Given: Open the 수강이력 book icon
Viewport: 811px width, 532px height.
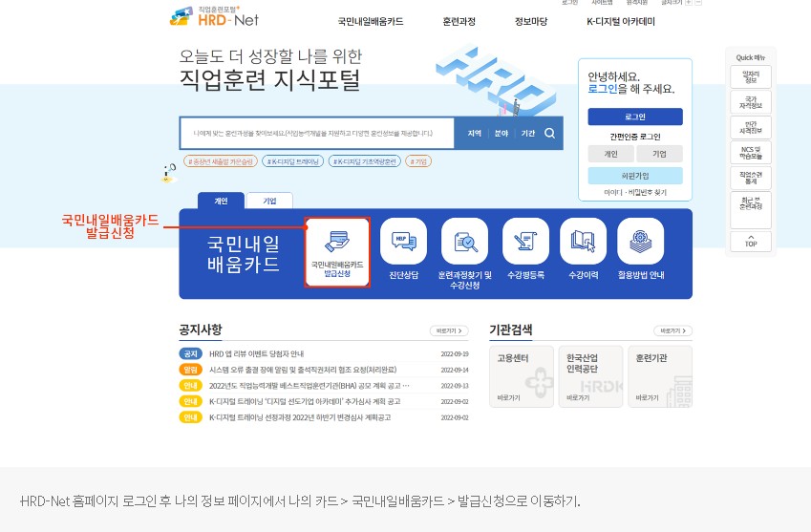Looking at the screenshot, I should (583, 241).
